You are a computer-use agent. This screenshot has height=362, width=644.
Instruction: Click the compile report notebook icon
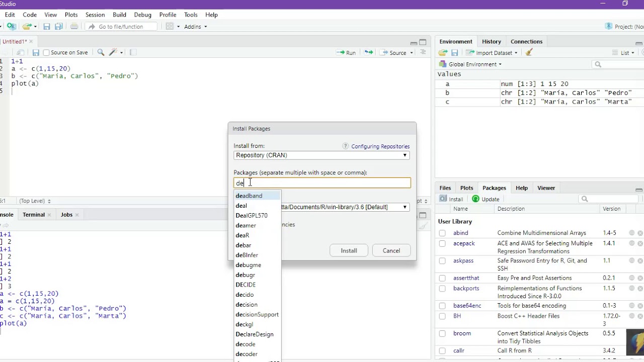133,52
